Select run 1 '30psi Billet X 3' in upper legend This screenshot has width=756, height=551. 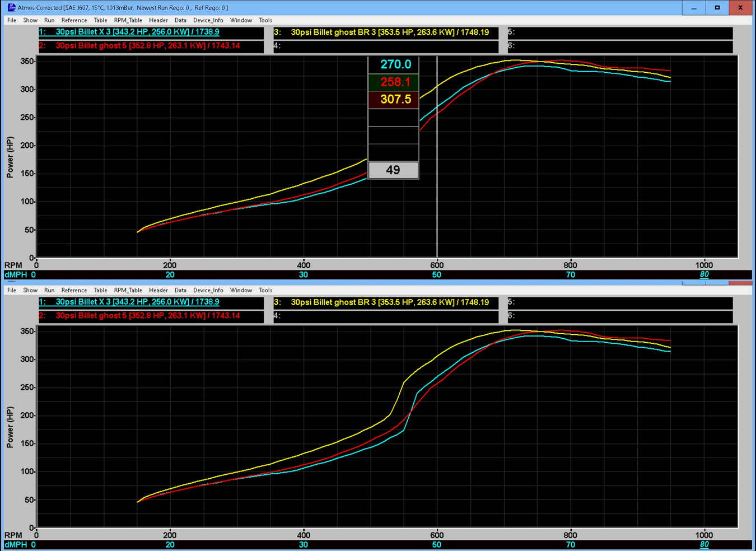pyautogui.click(x=137, y=32)
